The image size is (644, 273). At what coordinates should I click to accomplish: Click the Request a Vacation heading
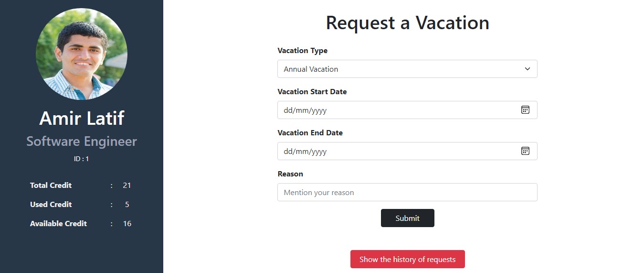coord(407,23)
